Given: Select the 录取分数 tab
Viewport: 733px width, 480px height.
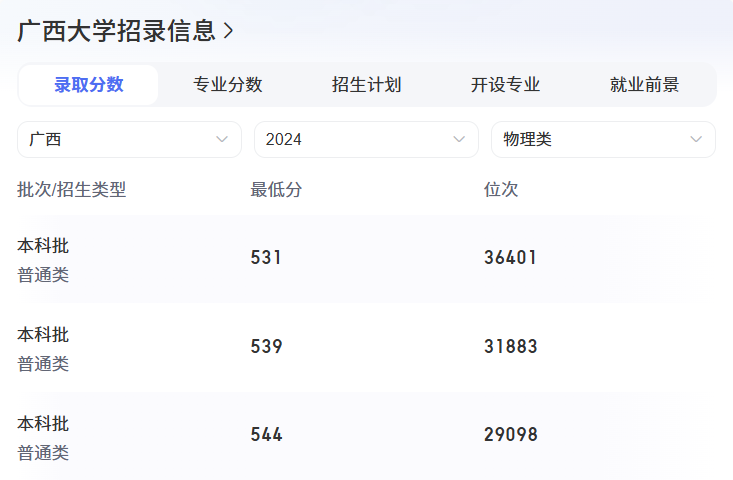Looking at the screenshot, I should pos(88,85).
